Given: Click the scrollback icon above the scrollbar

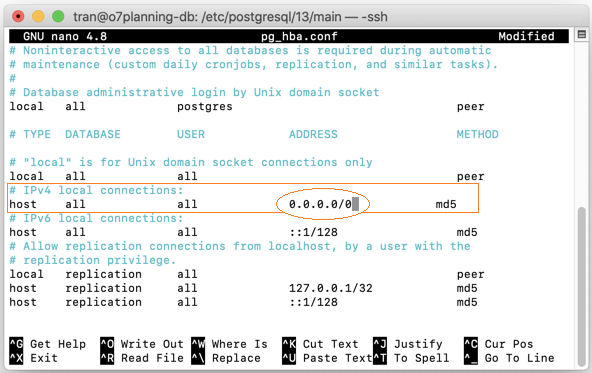Looking at the screenshot, I should click(582, 35).
